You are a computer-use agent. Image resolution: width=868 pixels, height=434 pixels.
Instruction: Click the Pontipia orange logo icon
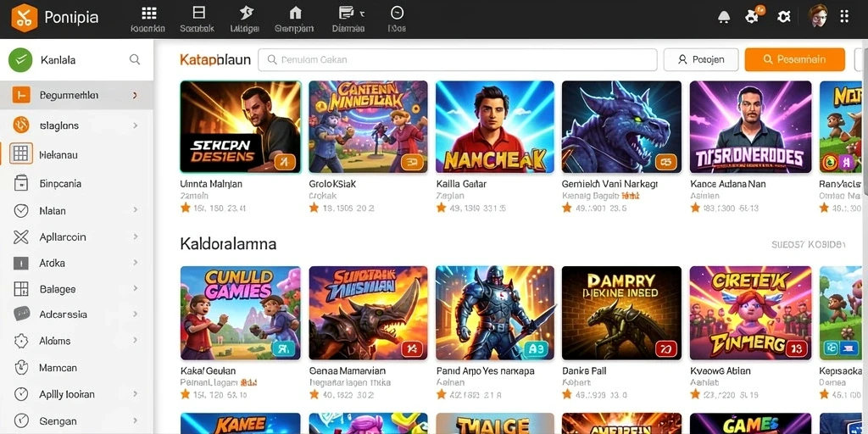[24, 18]
